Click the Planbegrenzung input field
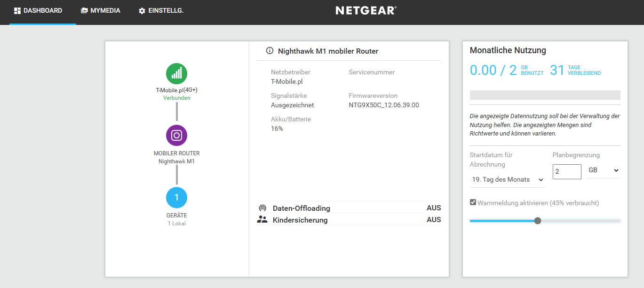 pyautogui.click(x=567, y=171)
